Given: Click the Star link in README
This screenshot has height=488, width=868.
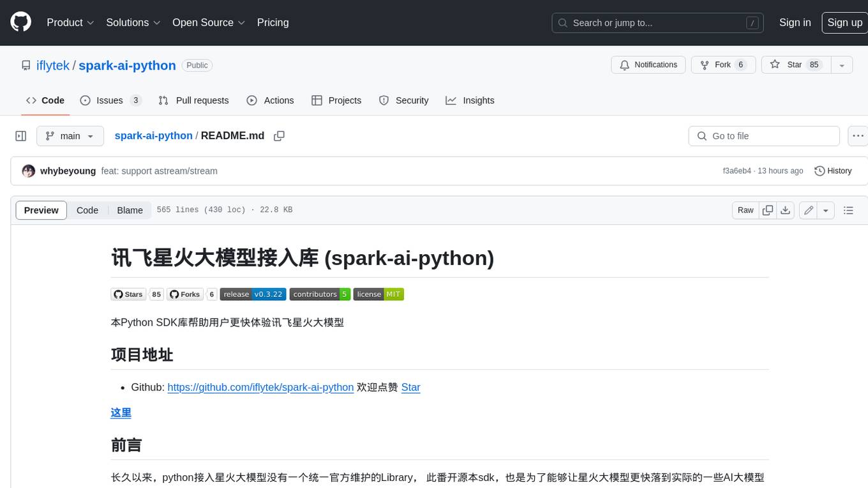Looking at the screenshot, I should 410,387.
